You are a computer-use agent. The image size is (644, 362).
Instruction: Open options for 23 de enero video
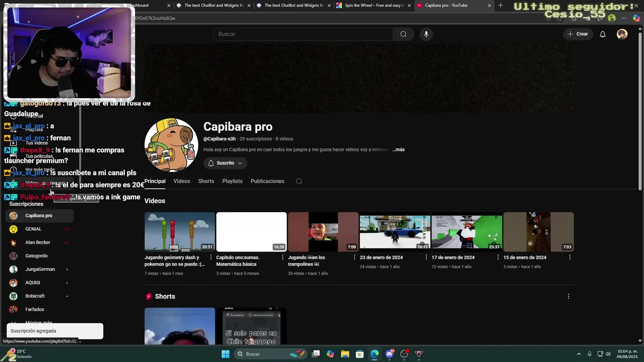point(426,257)
